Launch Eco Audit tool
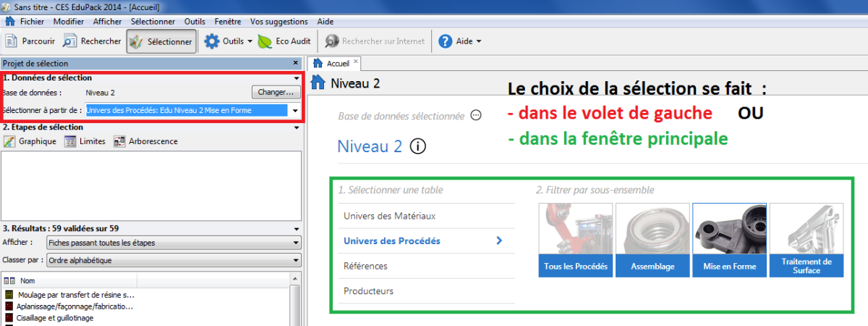868x326 pixels. pyautogui.click(x=285, y=41)
